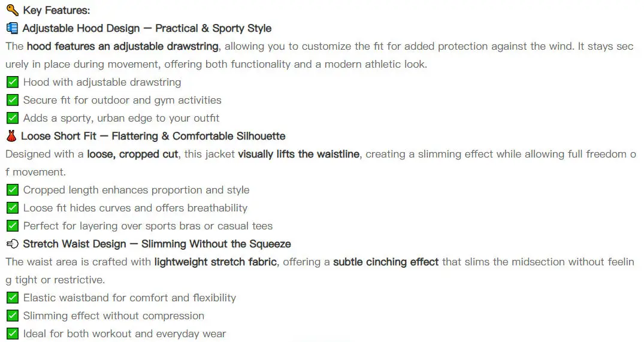Click green checkmark beside Adds a sporty, urban edge
The width and height of the screenshot is (644, 342).
13,118
